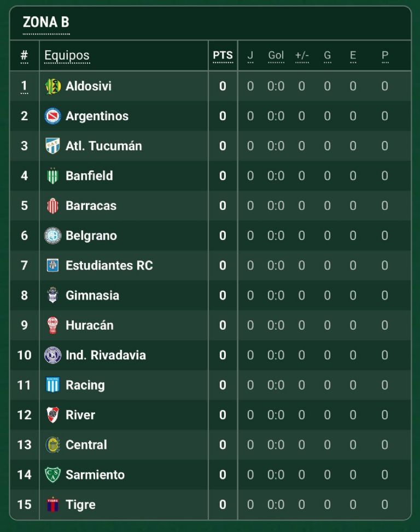Screen dimensions: 420x532
Task: Click the Gol column header
Action: (x=276, y=55)
